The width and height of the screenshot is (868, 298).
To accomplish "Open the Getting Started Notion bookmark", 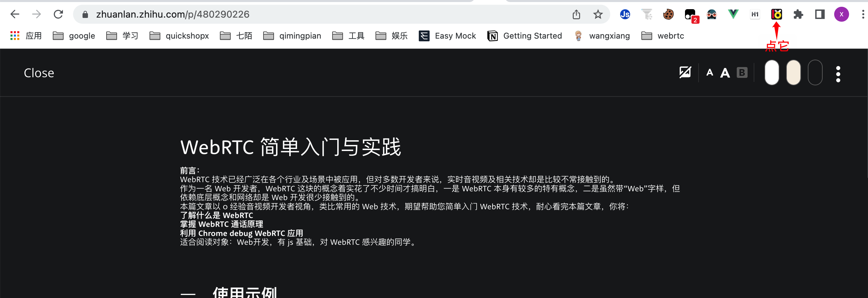I will tap(525, 36).
